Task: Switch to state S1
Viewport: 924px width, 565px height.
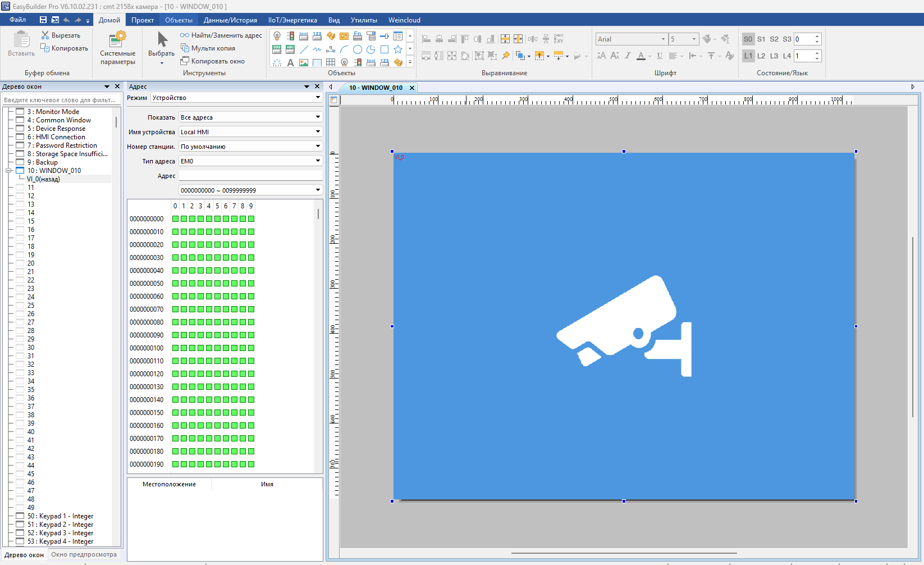Action: 761,39
